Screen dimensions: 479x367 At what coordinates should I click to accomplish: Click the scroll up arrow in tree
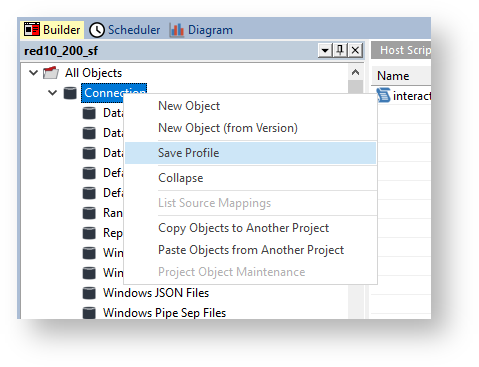pyautogui.click(x=355, y=72)
